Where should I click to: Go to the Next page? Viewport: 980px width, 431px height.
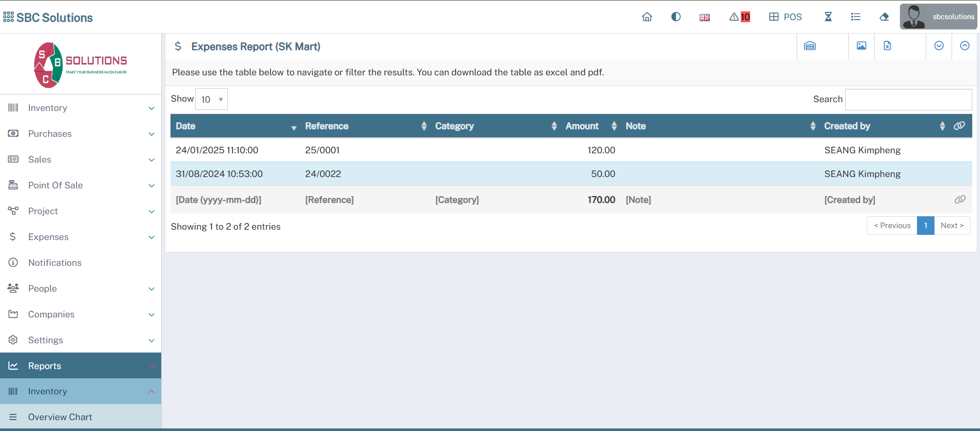point(952,226)
